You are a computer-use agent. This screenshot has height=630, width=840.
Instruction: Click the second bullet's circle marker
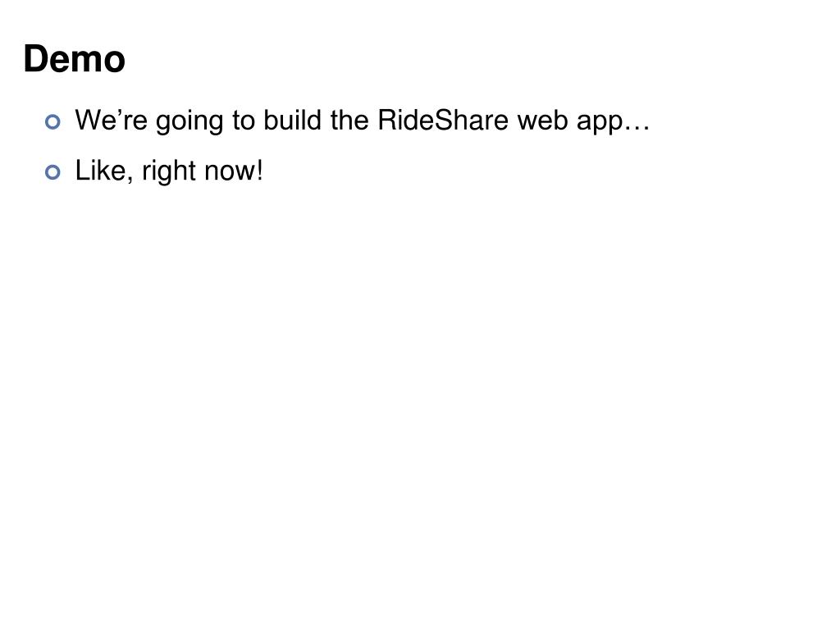click(x=52, y=172)
